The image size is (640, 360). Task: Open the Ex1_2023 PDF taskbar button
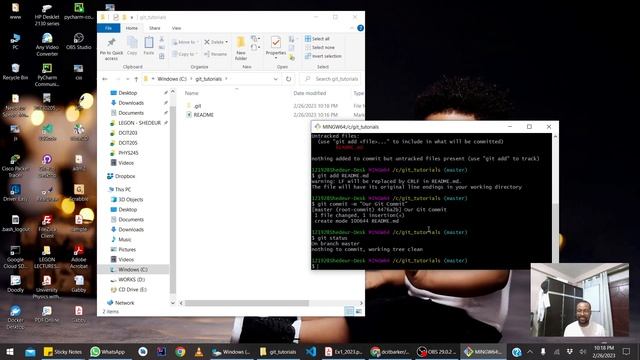[x=343, y=351]
